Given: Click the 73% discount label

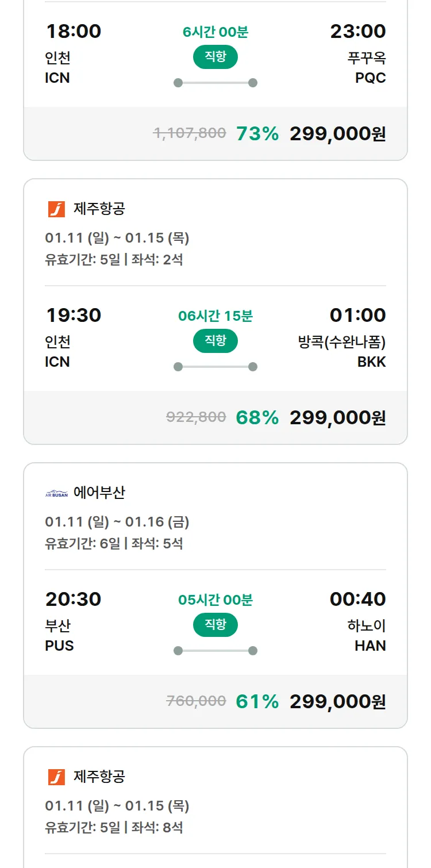Looking at the screenshot, I should 257,134.
